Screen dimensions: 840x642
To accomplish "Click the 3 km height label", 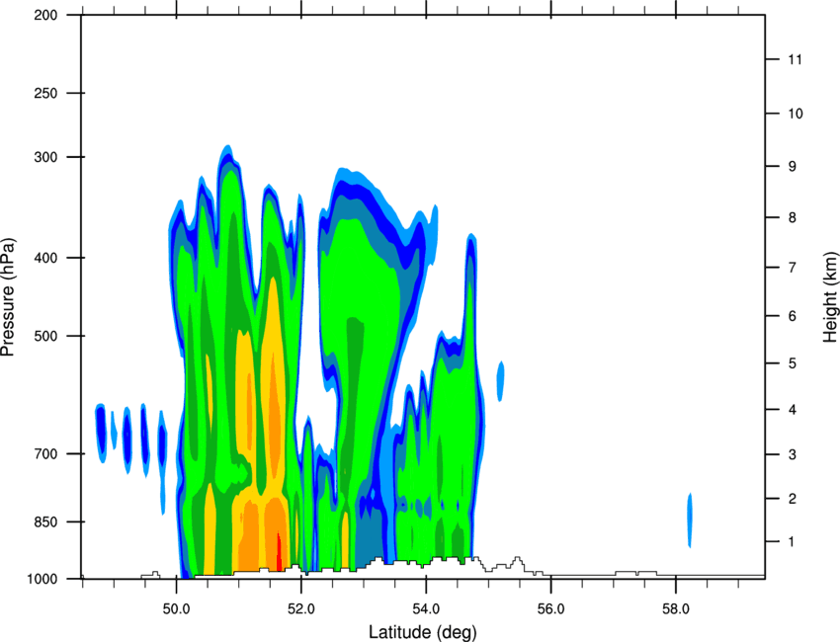I will tap(793, 454).
